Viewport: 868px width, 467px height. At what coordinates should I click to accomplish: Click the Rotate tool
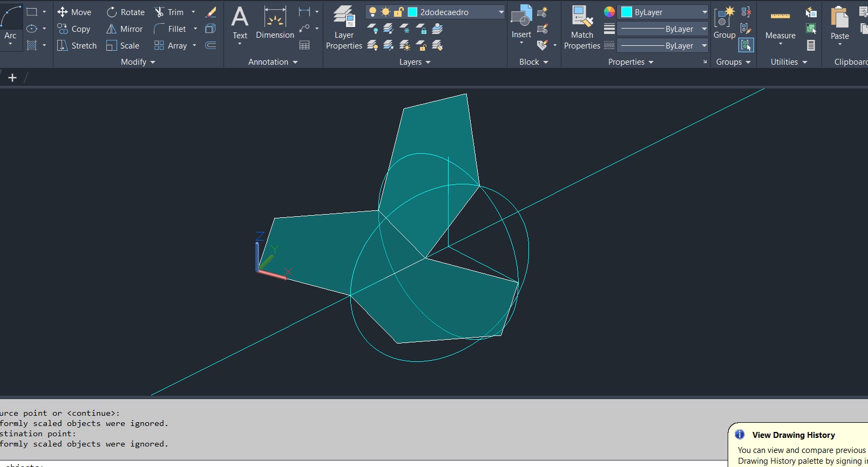pos(125,12)
